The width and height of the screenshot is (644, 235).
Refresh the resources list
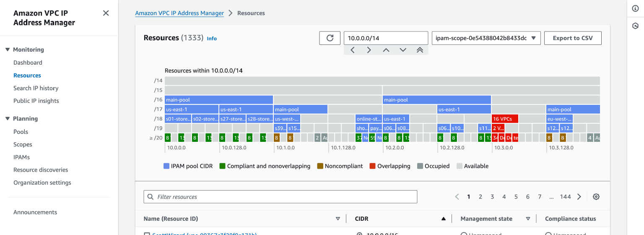pos(330,38)
